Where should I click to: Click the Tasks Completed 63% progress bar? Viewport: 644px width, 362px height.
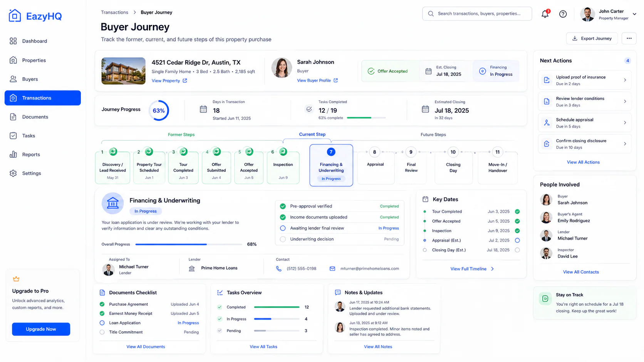pos(366,118)
